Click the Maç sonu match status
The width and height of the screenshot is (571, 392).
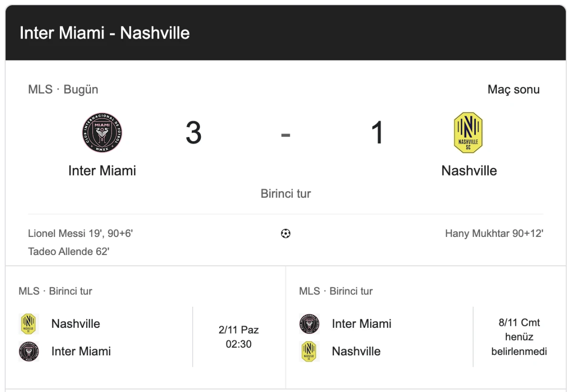[x=513, y=89]
